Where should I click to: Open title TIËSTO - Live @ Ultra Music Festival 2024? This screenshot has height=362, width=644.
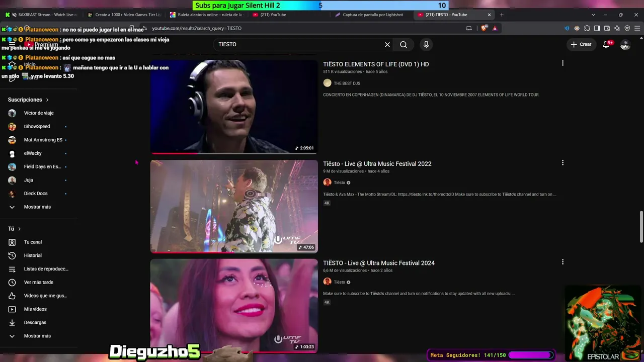point(379,263)
